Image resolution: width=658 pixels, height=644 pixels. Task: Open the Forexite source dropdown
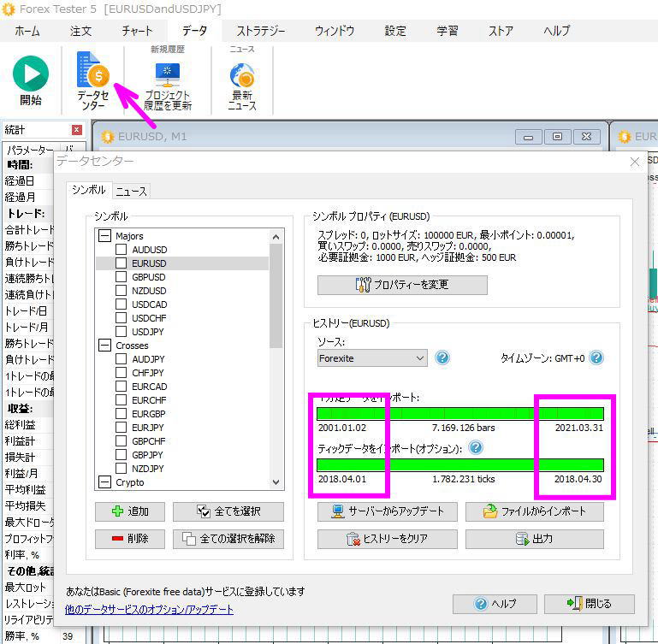372,358
